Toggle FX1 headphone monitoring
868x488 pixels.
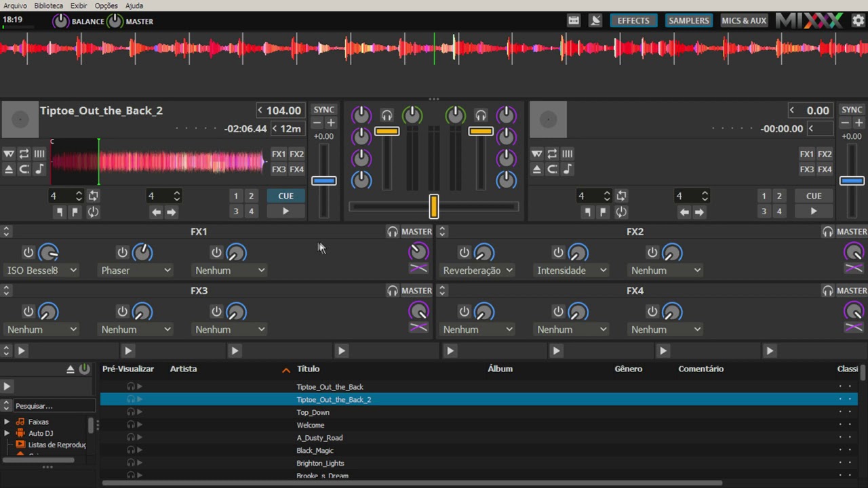click(392, 232)
